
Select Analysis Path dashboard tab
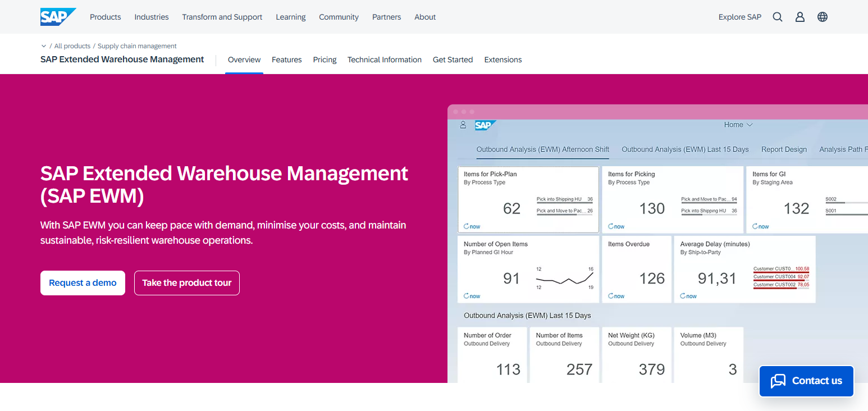(843, 149)
